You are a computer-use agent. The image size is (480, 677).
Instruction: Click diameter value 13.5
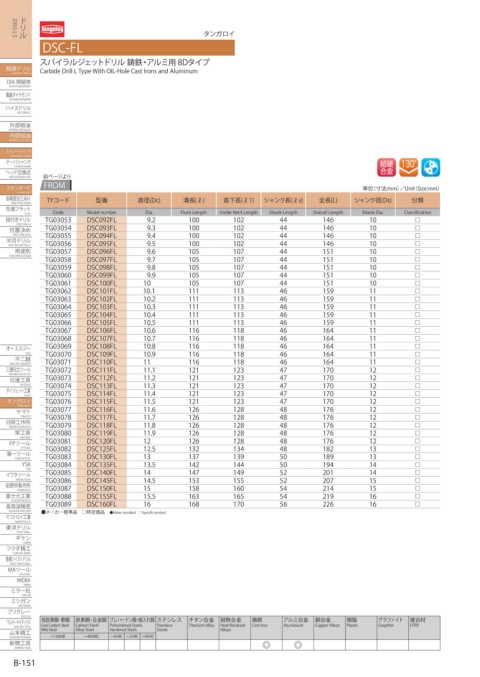coord(149,465)
